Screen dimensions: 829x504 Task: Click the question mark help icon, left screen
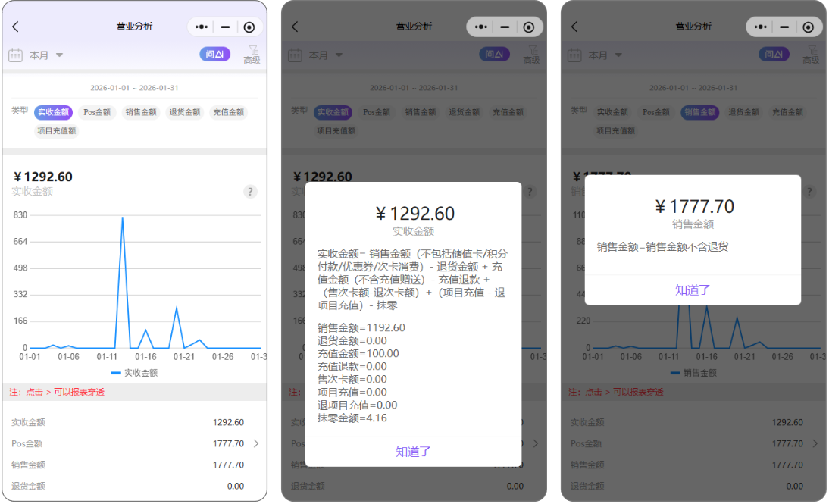251,192
